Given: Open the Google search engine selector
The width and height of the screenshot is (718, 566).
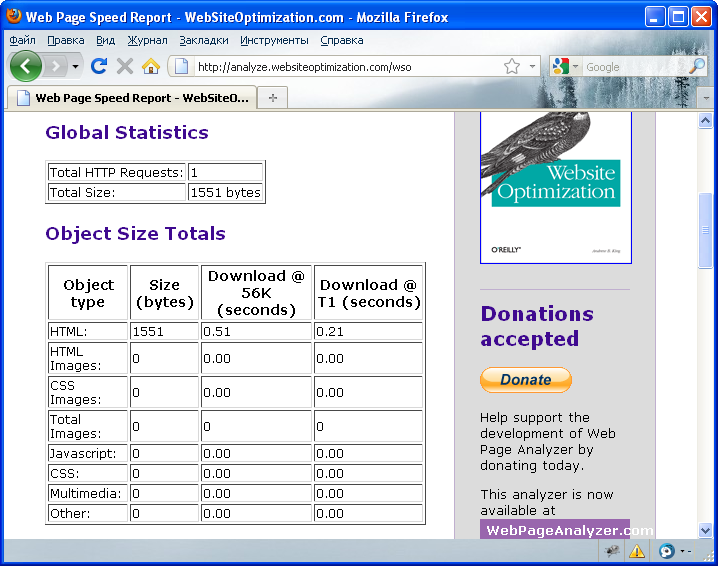Looking at the screenshot, I should point(565,67).
